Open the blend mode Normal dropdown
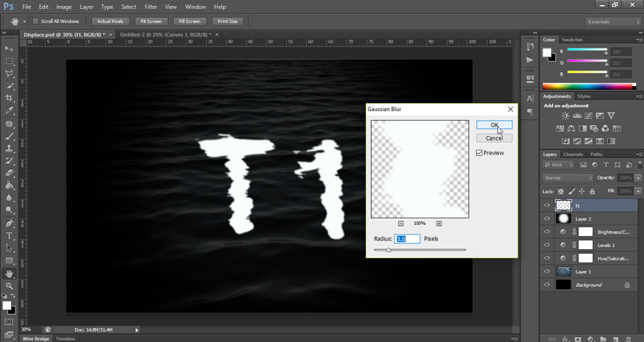The height and width of the screenshot is (342, 644). 567,178
